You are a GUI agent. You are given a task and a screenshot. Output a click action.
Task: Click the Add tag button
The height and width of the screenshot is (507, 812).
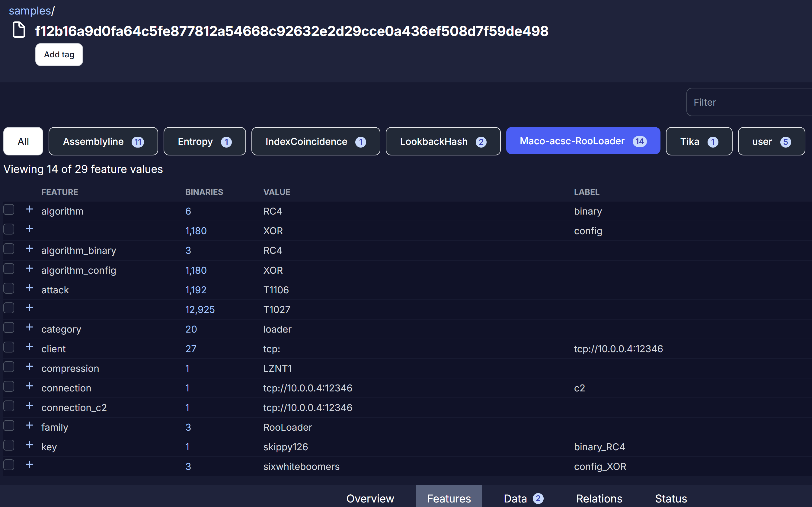[59, 54]
